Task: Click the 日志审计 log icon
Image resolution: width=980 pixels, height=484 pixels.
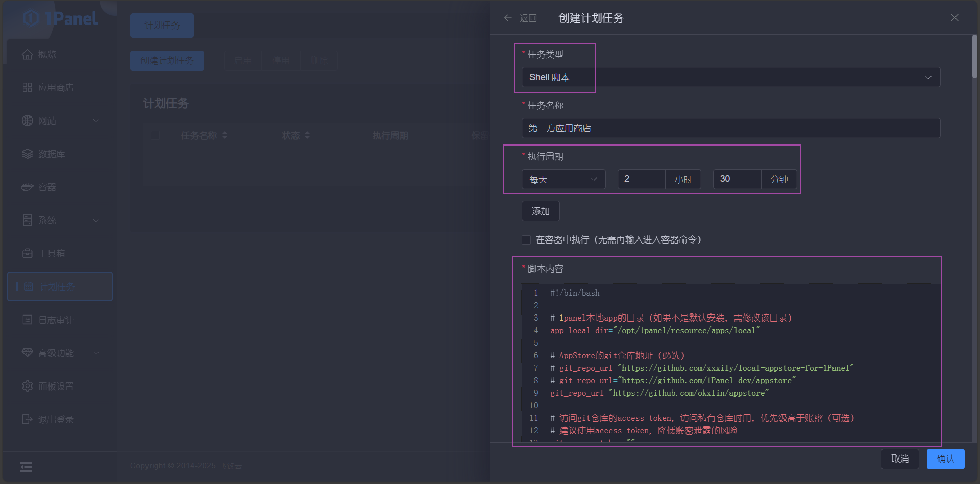Action: click(x=28, y=320)
